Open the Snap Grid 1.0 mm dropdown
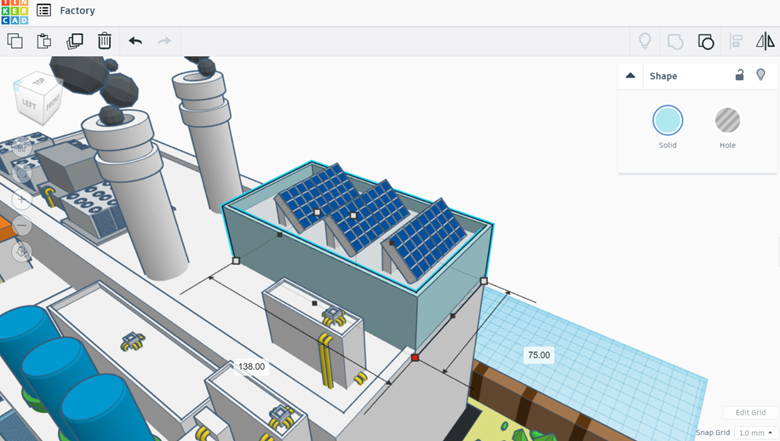 point(756,433)
